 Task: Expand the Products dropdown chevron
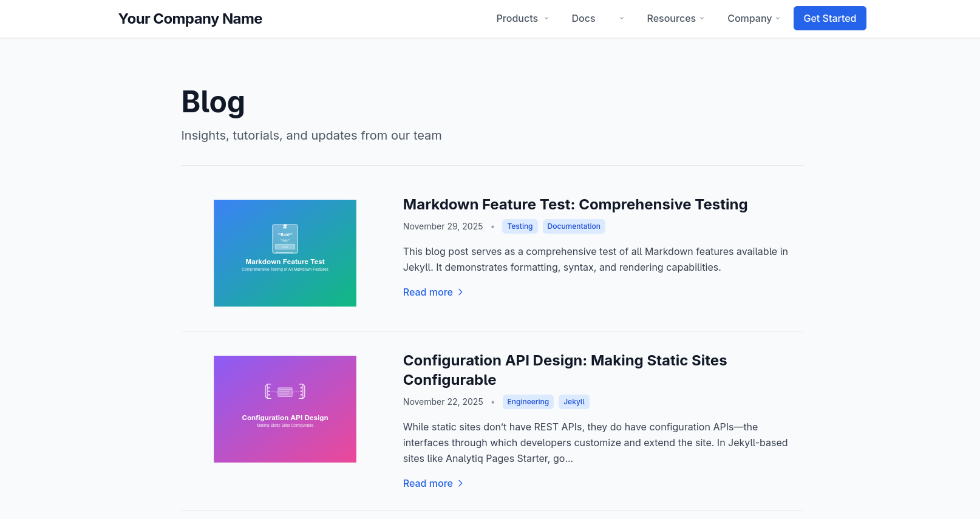[x=546, y=18]
